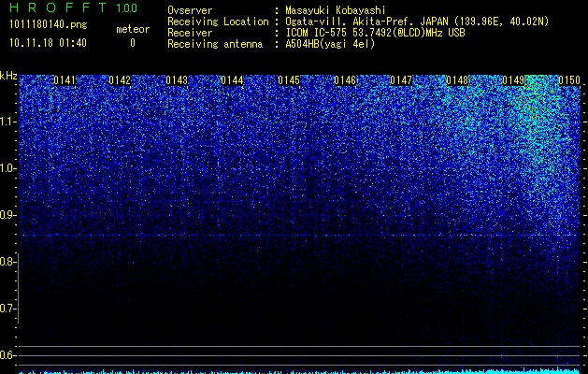The image size is (588, 374).
Task: Click the kHz axis unit label
Action: tap(8, 76)
